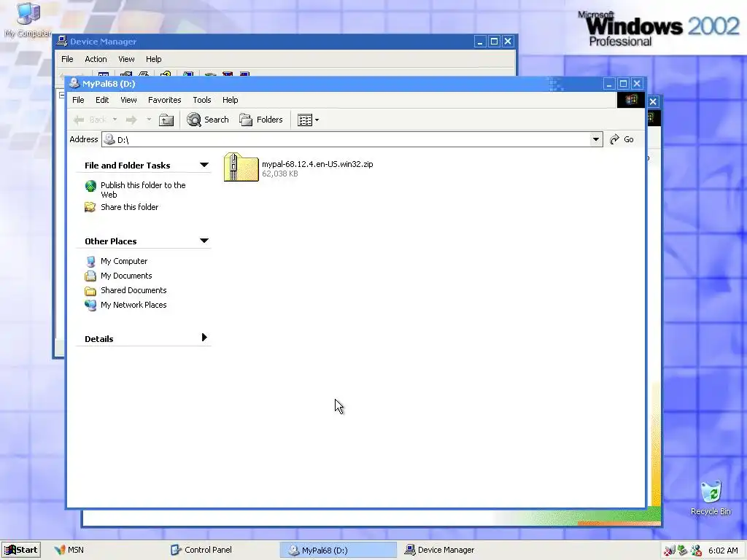Go to My Network Places link
This screenshot has width=747, height=560.
tap(133, 305)
